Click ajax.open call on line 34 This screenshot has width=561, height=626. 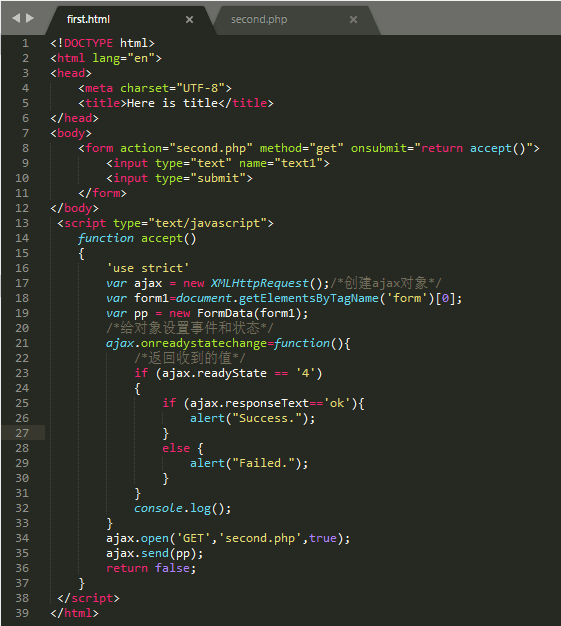(228, 538)
